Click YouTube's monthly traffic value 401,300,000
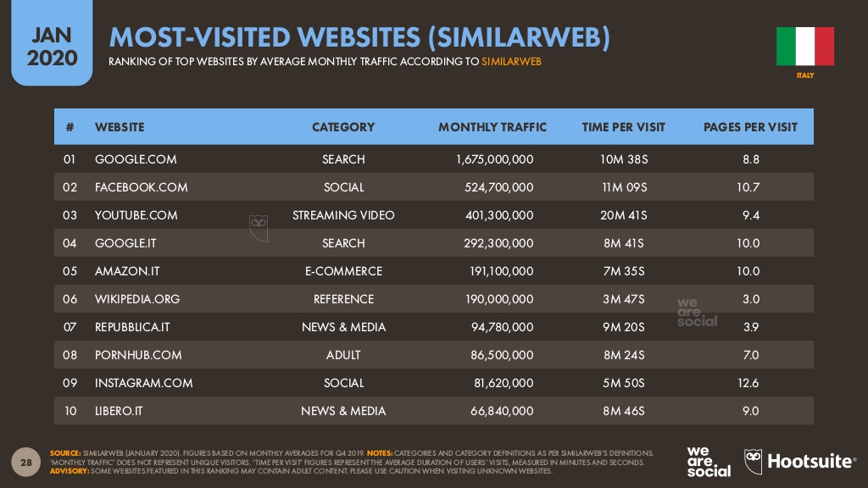The image size is (868, 488). [x=499, y=215]
